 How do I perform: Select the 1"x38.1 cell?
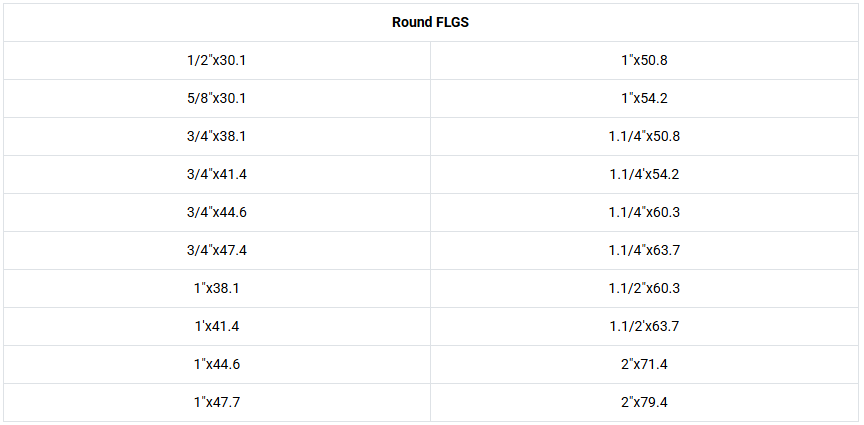coord(217,288)
